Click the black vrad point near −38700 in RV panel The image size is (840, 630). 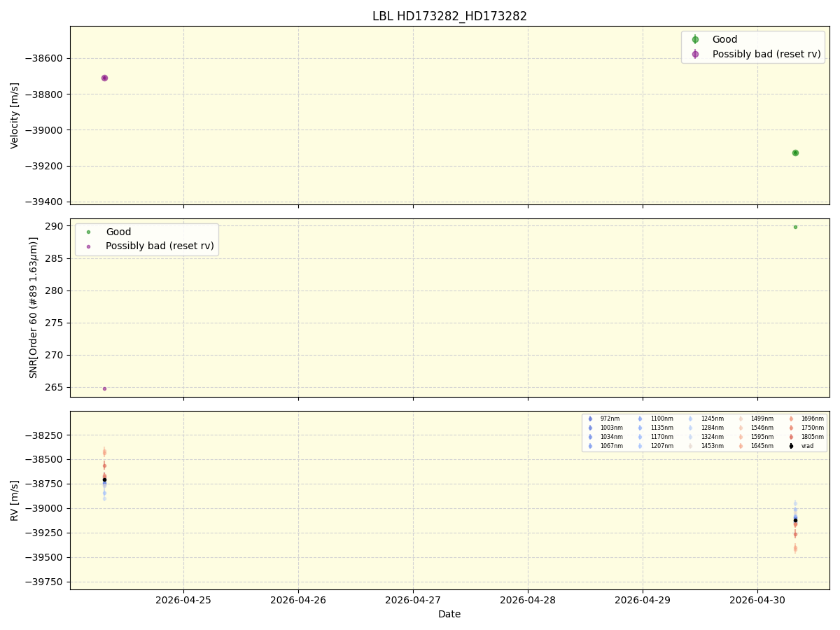click(x=104, y=479)
